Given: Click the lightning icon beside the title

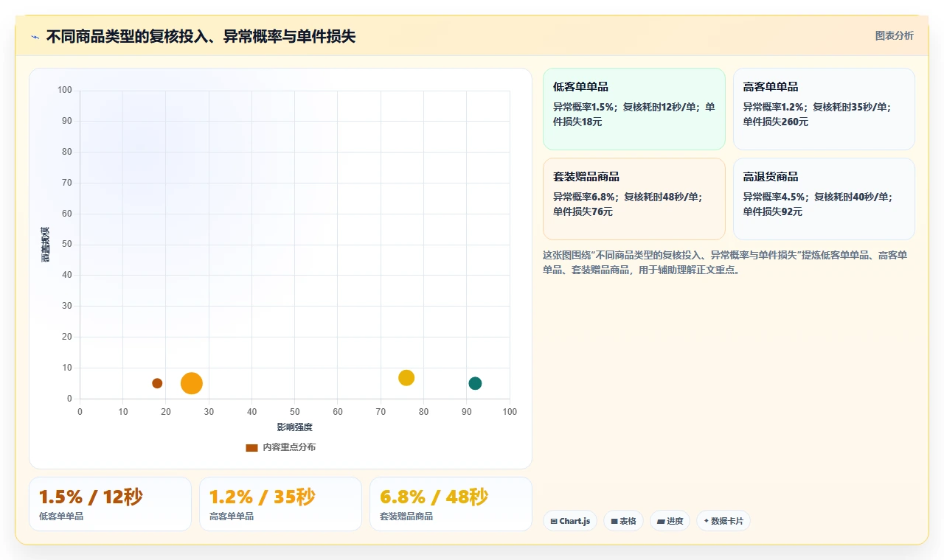Looking at the screenshot, I should 35,37.
